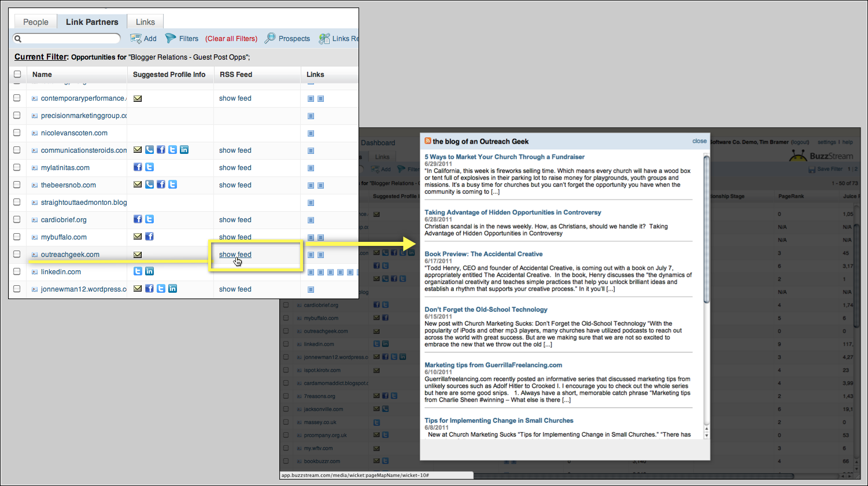The image size is (868, 486).
Task: Click the RSS Feed column header
Action: [x=236, y=74]
